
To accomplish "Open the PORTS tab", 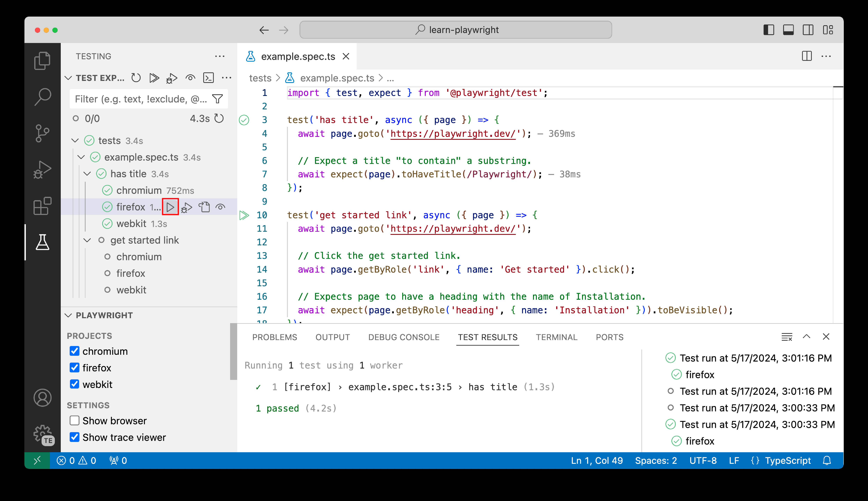I will [609, 337].
